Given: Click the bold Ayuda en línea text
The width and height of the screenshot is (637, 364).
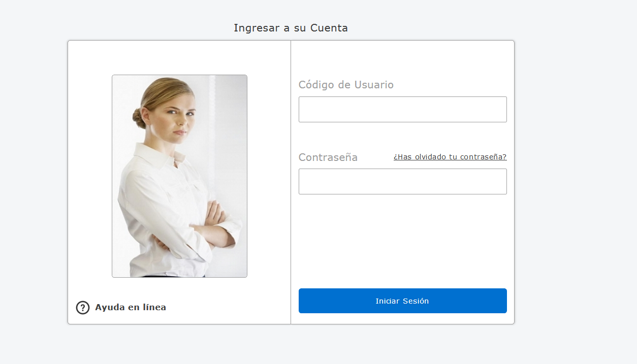Looking at the screenshot, I should click(x=130, y=307).
